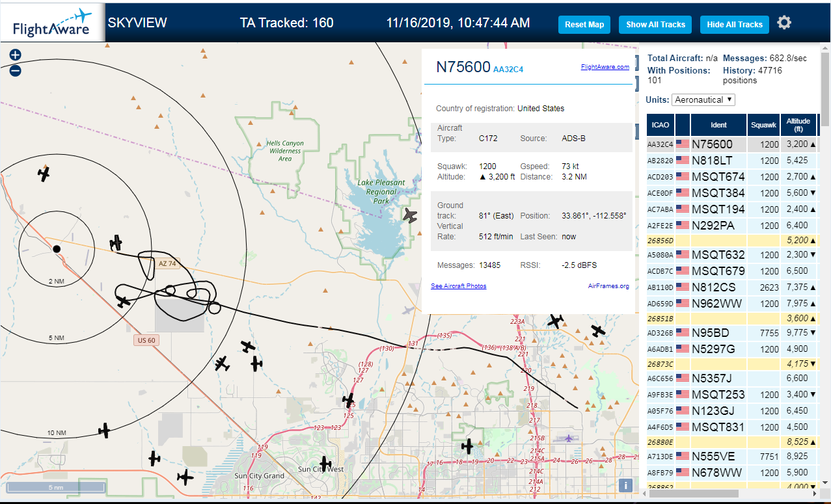Screen dimensions: 831x504
Task: Click Show All Tracks button
Action: click(655, 25)
